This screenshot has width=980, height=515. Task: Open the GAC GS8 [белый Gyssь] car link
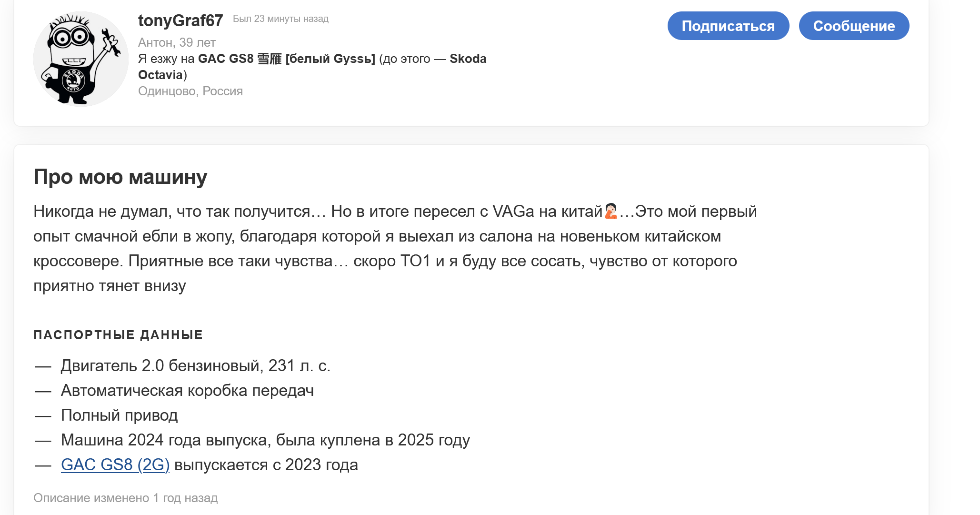287,59
